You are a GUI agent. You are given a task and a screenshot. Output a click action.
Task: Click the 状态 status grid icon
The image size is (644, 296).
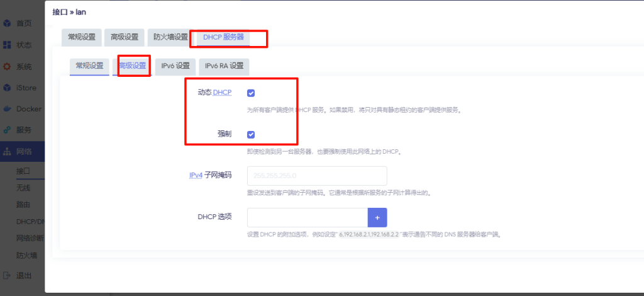click(x=7, y=45)
